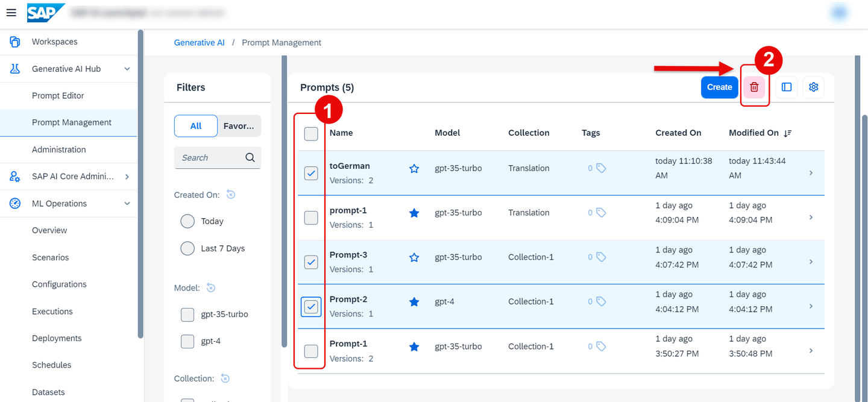Viewport: 868px width, 402px height.
Task: Reset the Collection filter
Action: pyautogui.click(x=225, y=378)
